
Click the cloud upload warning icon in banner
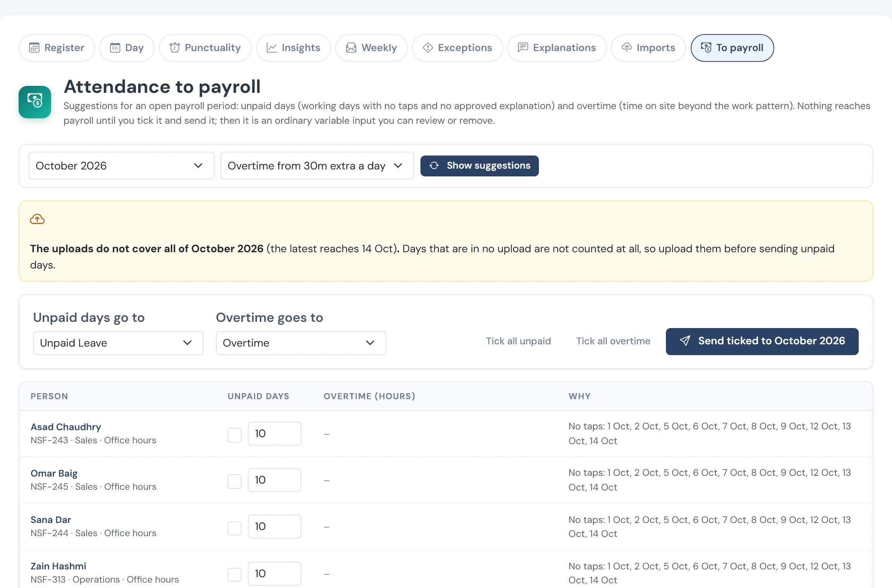(37, 219)
